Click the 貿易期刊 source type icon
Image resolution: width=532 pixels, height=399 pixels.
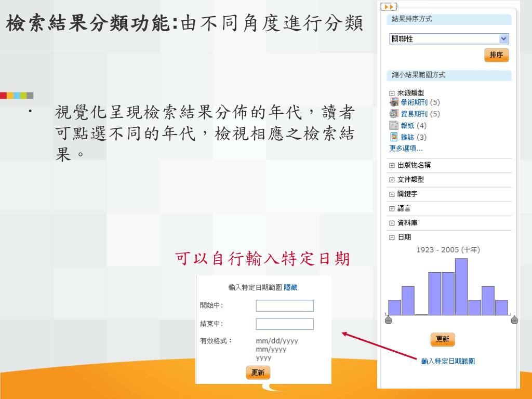pyautogui.click(x=394, y=114)
